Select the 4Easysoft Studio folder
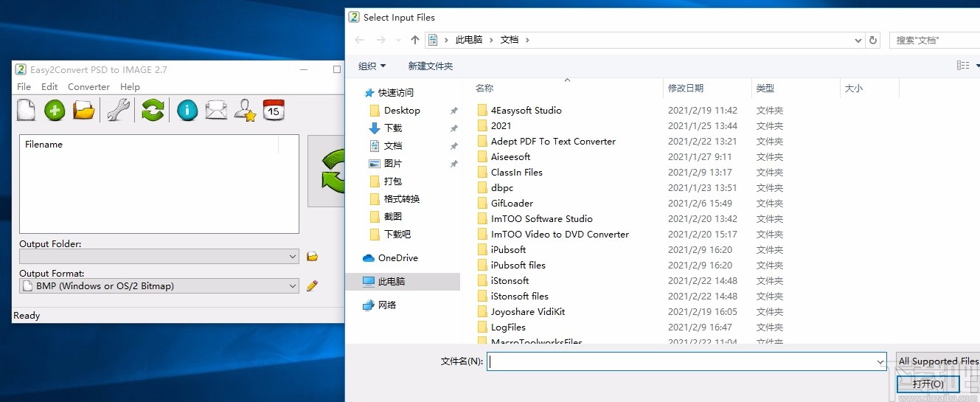The height and width of the screenshot is (402, 980). pos(527,111)
